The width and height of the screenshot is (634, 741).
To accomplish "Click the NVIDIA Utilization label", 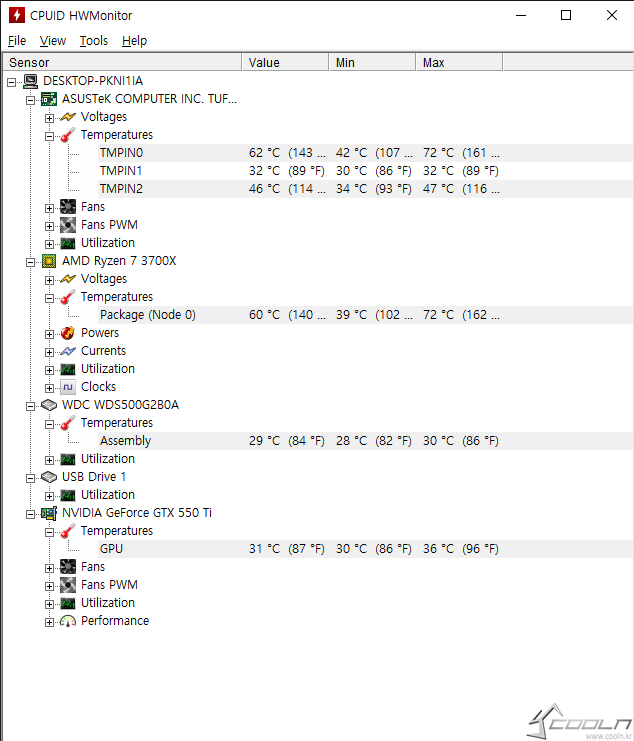I will click(x=108, y=603).
